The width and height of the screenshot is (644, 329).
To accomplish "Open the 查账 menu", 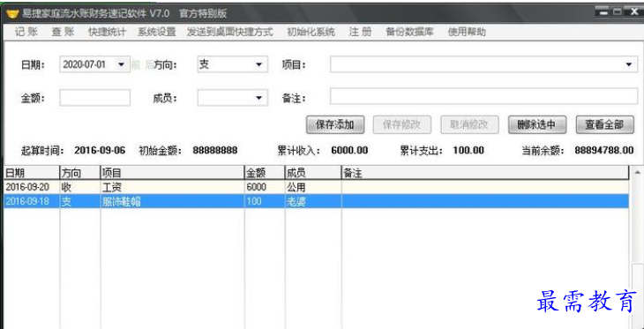I will pyautogui.click(x=63, y=32).
